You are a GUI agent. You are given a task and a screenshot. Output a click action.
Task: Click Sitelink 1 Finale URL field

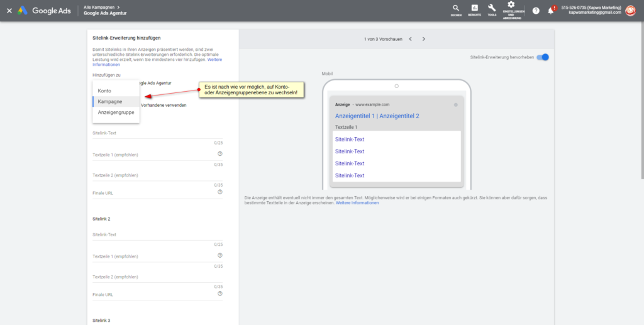(151, 192)
